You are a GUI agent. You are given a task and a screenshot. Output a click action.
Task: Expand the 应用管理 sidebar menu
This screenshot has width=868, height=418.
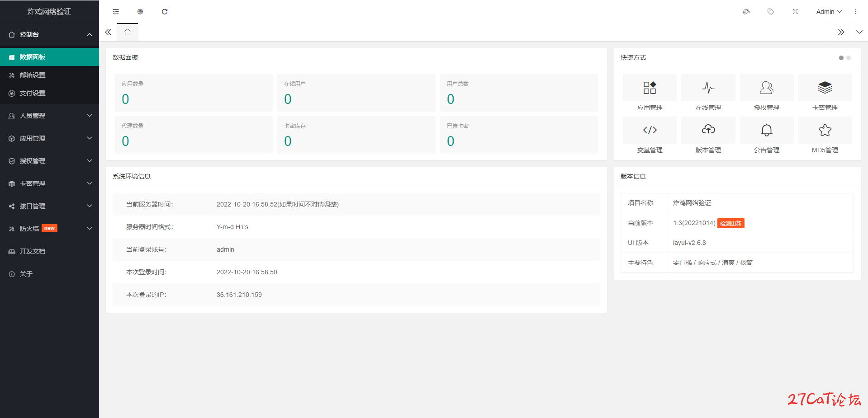click(x=50, y=138)
